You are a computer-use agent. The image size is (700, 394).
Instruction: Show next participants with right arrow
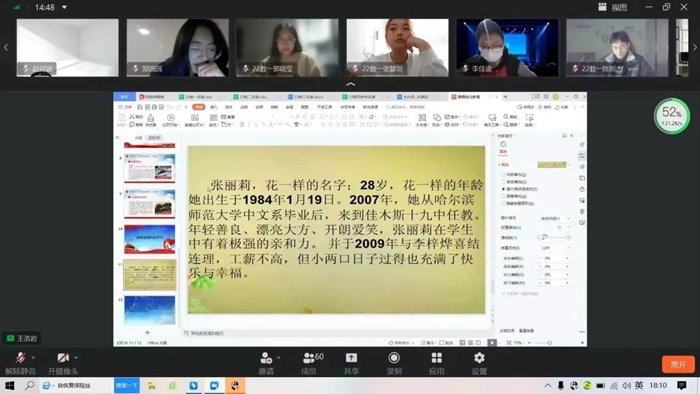tap(695, 47)
